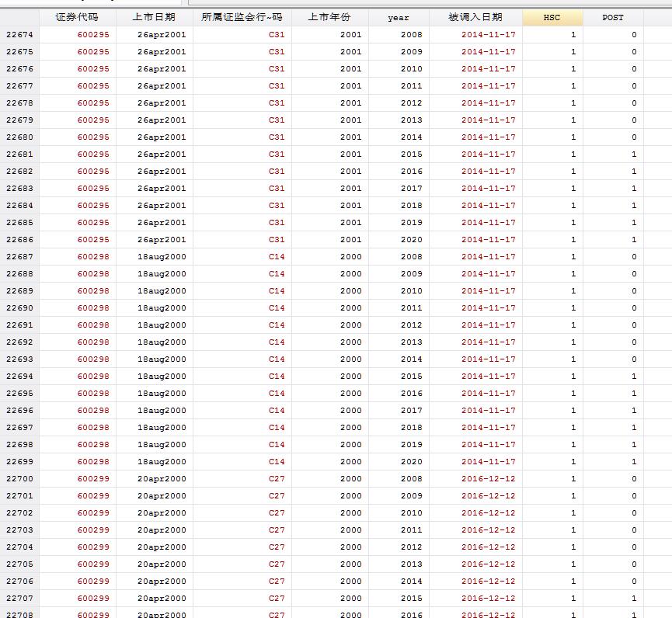Click 上市日期 cell 26apr2001 in row 22676
The height and width of the screenshot is (618, 672).
[155, 69]
